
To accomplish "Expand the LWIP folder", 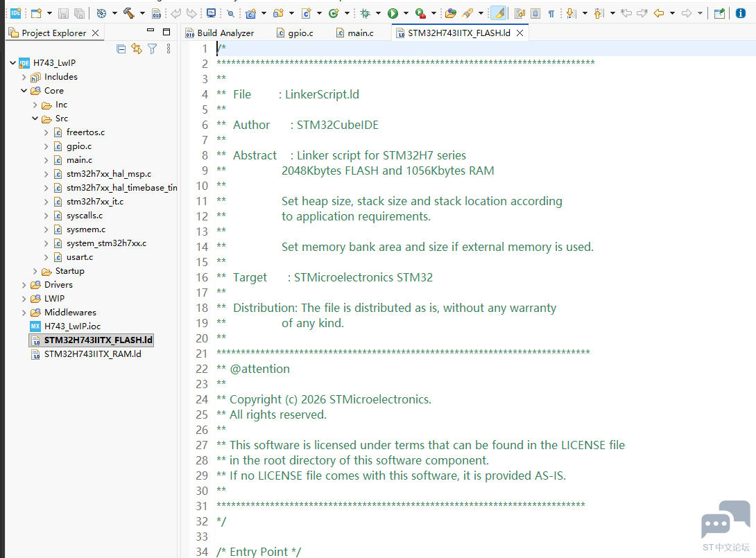I will click(24, 299).
